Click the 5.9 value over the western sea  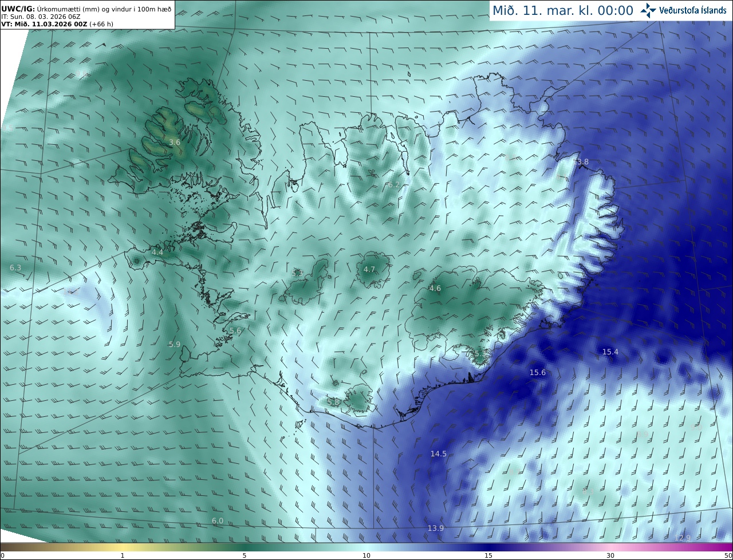[x=175, y=344]
